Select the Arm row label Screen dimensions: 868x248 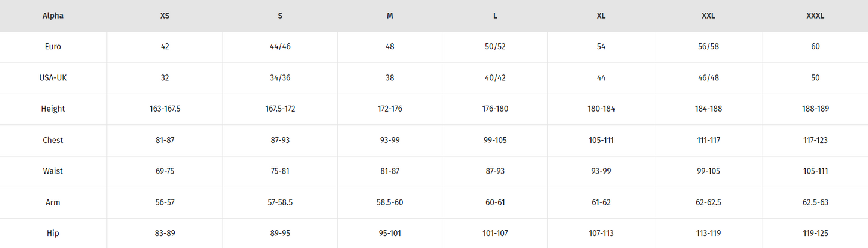pyautogui.click(x=53, y=202)
